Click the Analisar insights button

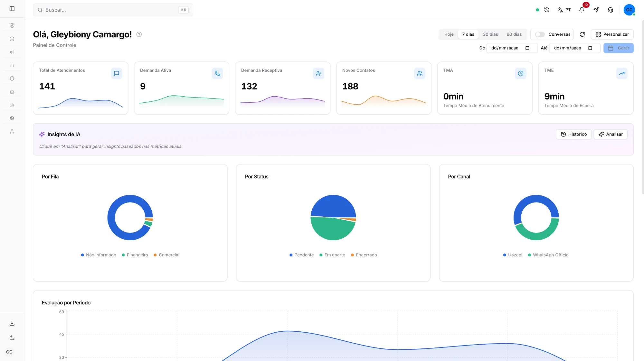click(611, 134)
